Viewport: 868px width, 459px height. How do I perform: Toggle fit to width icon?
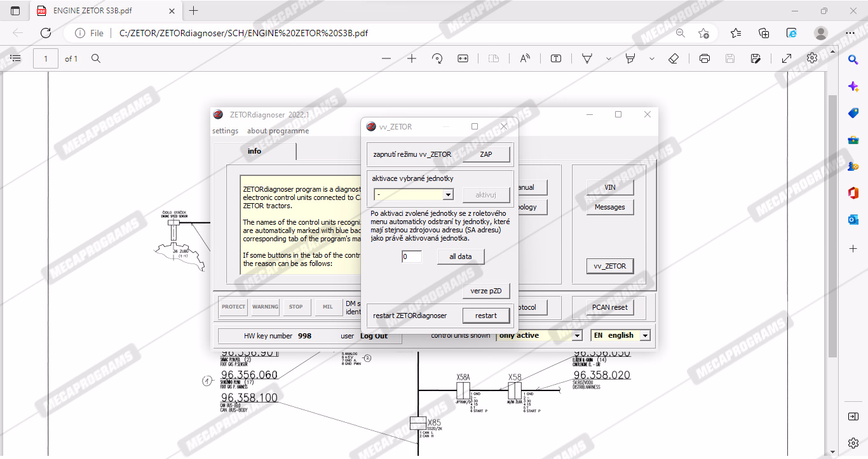pos(463,58)
